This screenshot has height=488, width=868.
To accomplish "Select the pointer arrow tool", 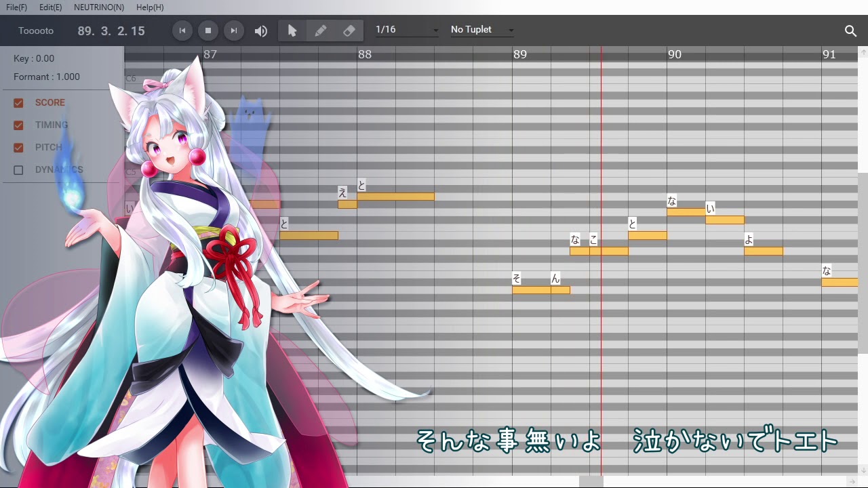I will (292, 30).
